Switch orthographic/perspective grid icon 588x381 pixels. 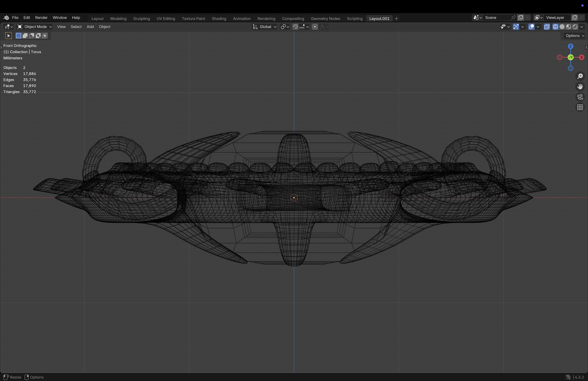click(x=580, y=107)
